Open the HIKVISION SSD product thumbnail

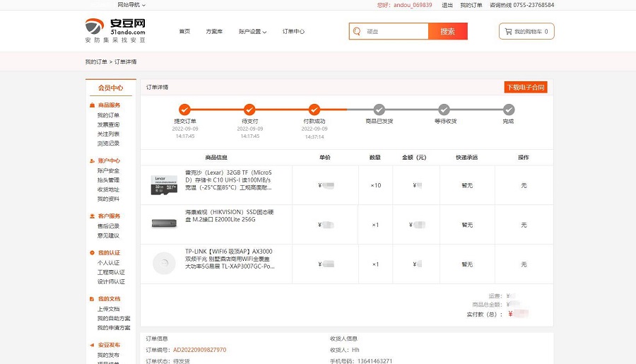164,223
